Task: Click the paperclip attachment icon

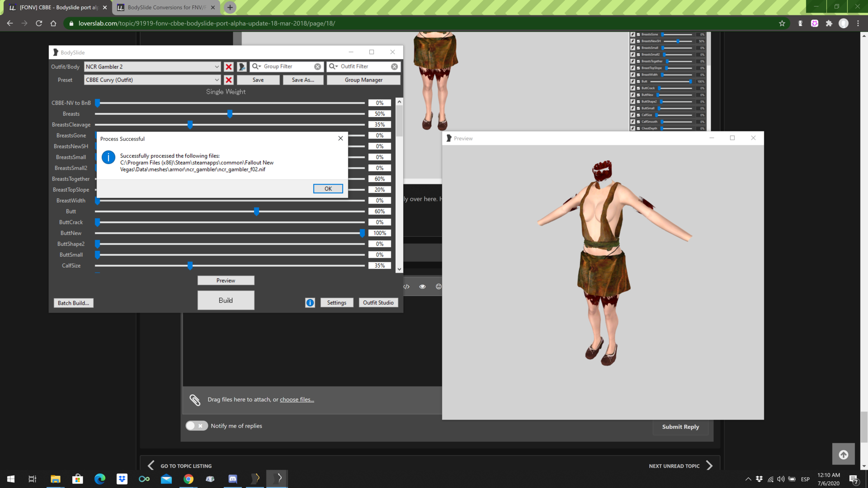Action: (195, 400)
